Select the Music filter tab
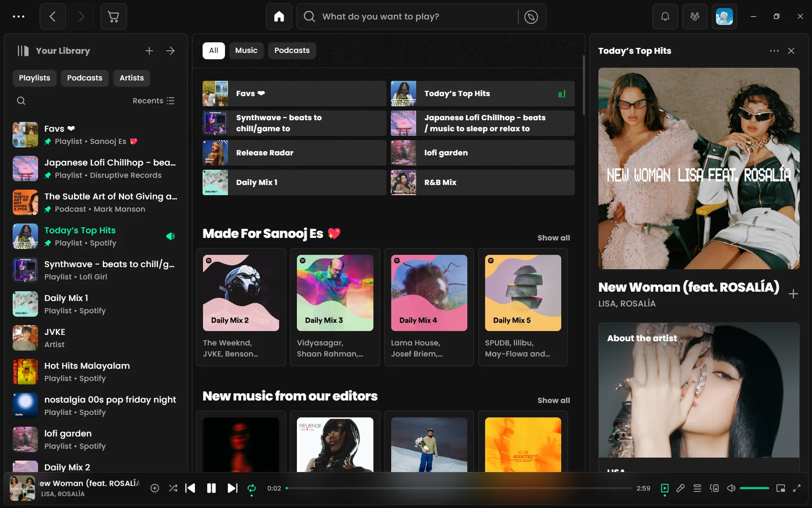 (246, 50)
